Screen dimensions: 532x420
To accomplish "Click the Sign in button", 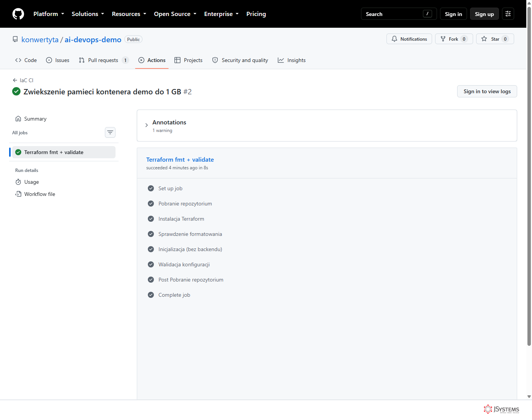I will click(453, 14).
